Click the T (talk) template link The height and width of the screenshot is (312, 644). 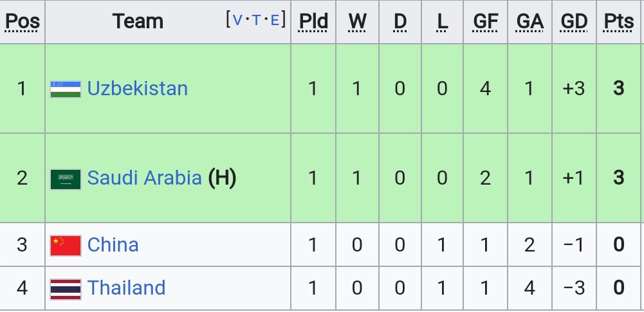click(256, 20)
